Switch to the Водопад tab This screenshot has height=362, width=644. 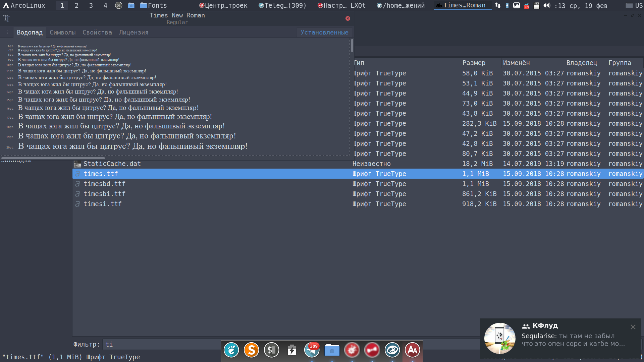[30, 33]
